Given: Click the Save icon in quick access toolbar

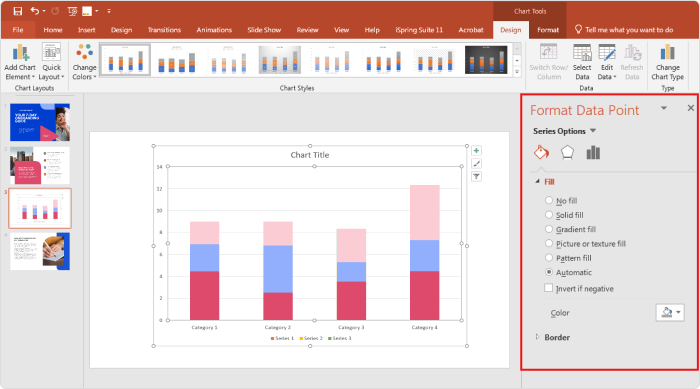Looking at the screenshot, I should [x=17, y=11].
